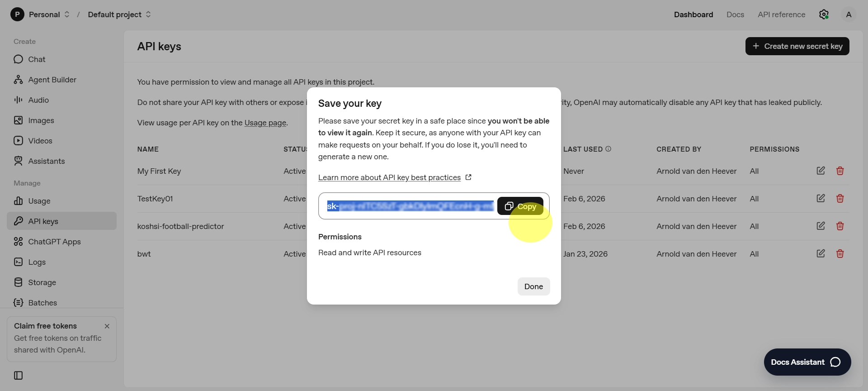
Task: Open API key best practices link
Action: [x=395, y=177]
